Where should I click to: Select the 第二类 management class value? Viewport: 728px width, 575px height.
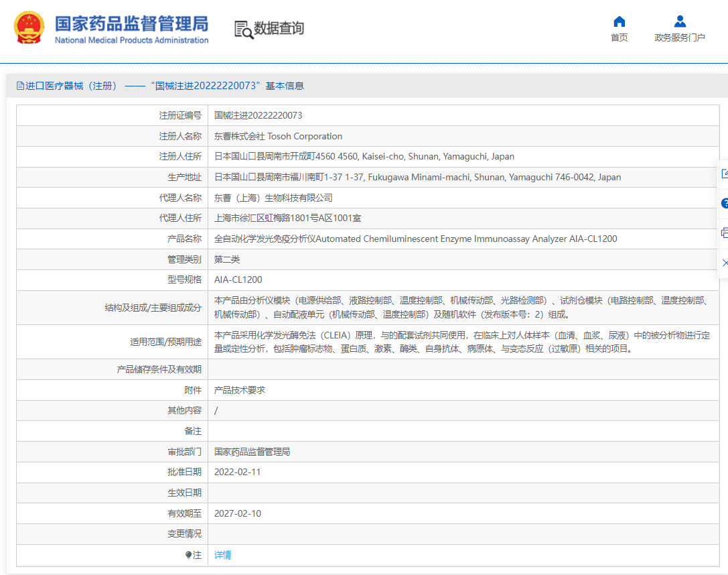[x=226, y=259]
